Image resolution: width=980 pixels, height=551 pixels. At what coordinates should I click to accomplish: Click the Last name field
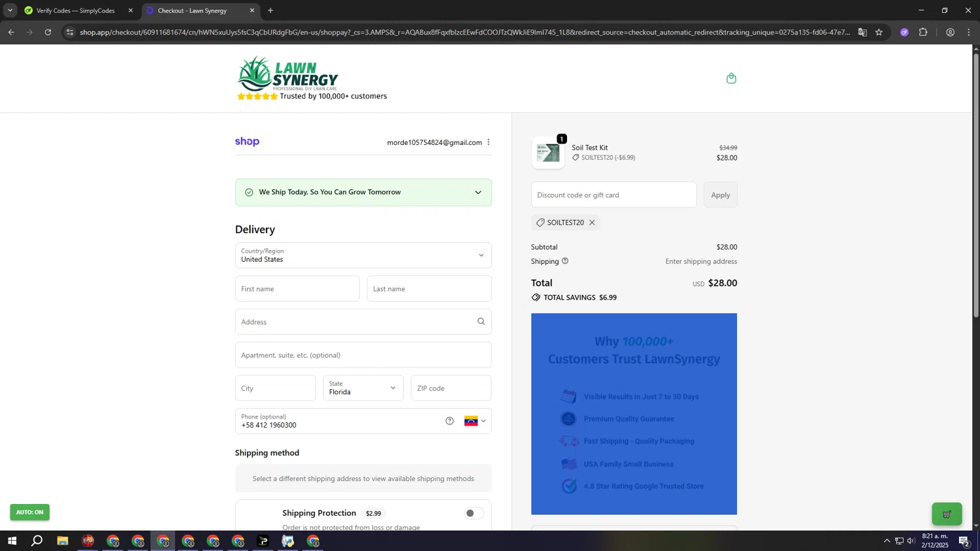tap(429, 289)
